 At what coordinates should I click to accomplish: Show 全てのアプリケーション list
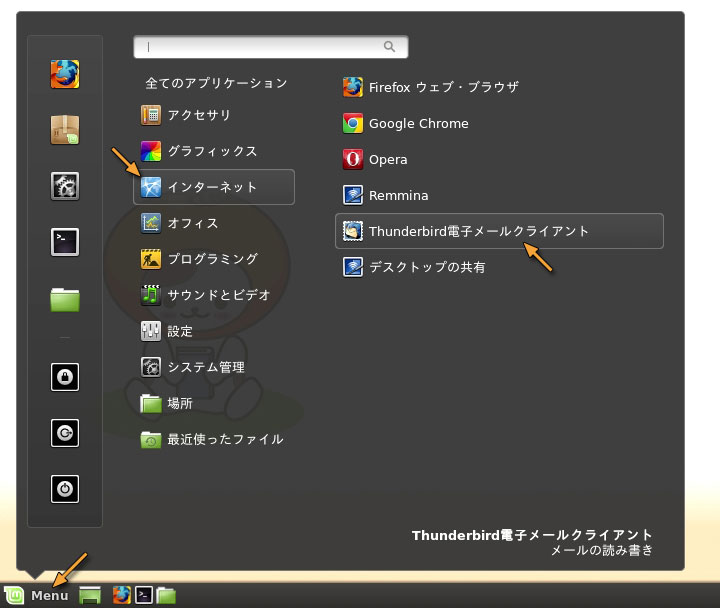pyautogui.click(x=215, y=83)
